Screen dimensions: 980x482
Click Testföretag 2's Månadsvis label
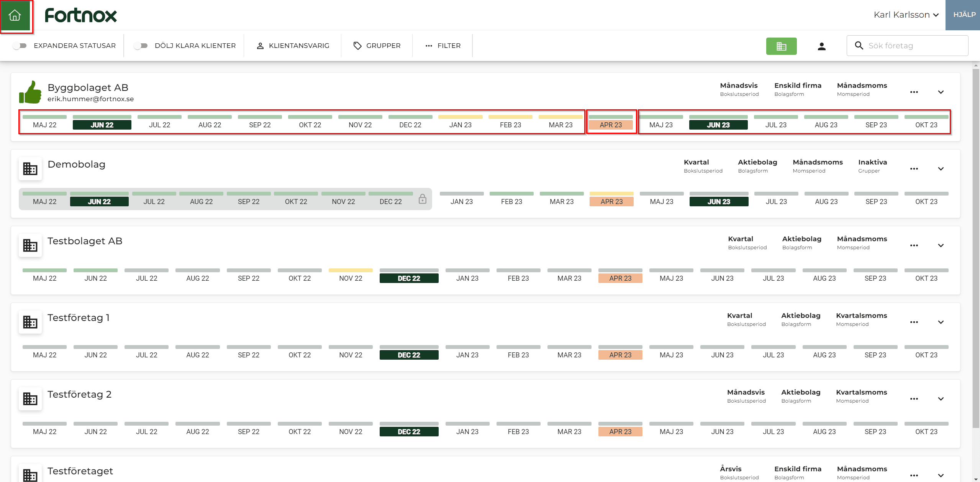pyautogui.click(x=746, y=396)
